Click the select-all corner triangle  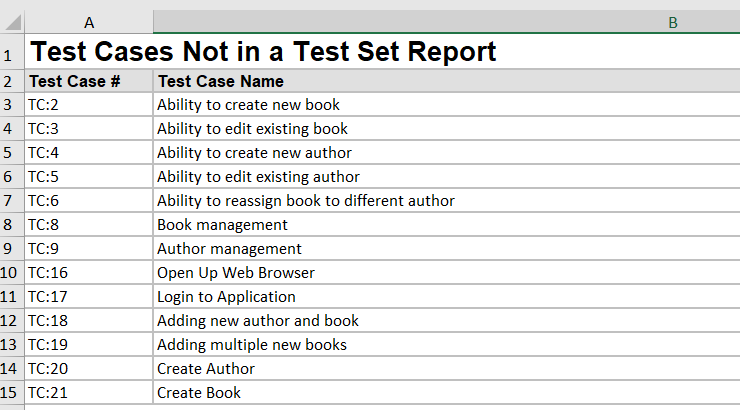(x=12, y=22)
